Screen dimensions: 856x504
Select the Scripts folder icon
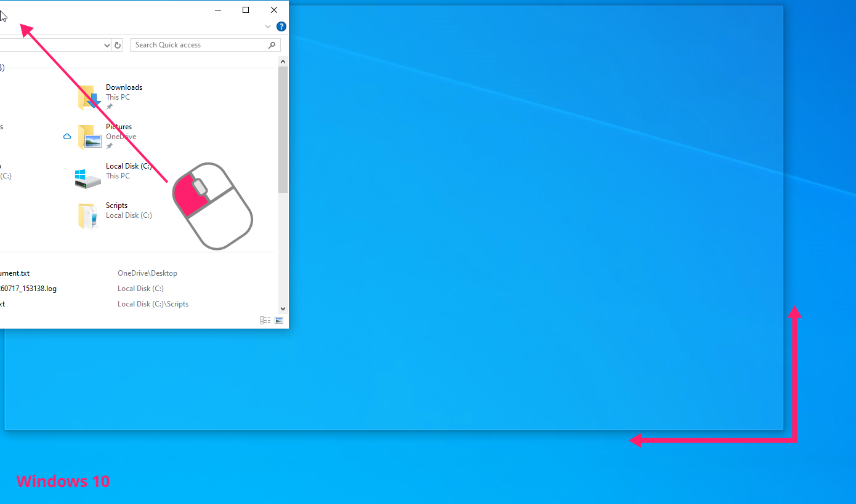(88, 215)
